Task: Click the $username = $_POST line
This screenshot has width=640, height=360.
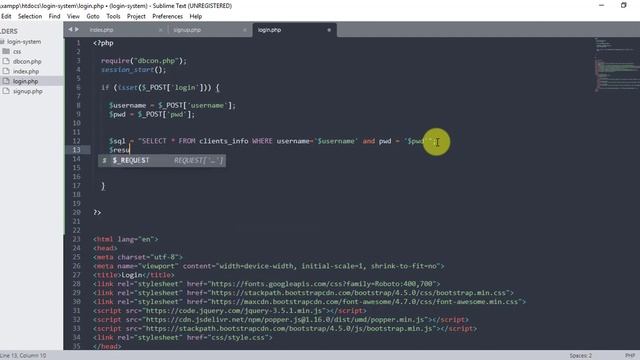Action: (172, 105)
